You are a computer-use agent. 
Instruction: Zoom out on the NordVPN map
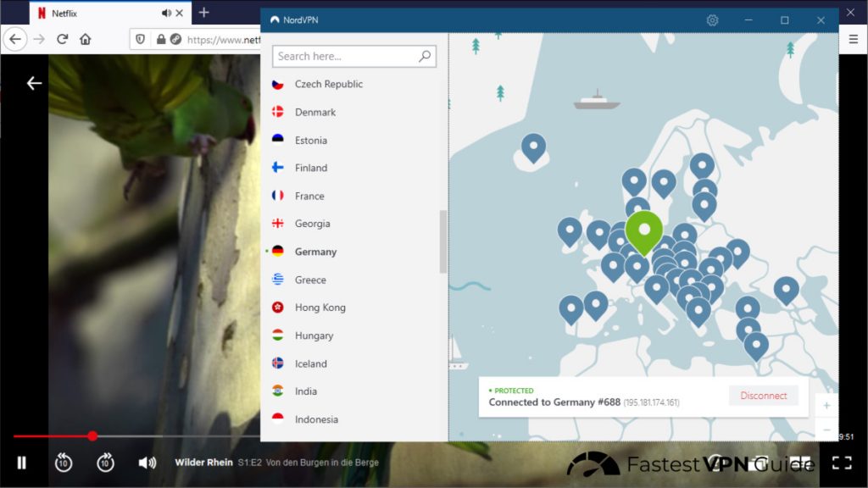tap(826, 430)
